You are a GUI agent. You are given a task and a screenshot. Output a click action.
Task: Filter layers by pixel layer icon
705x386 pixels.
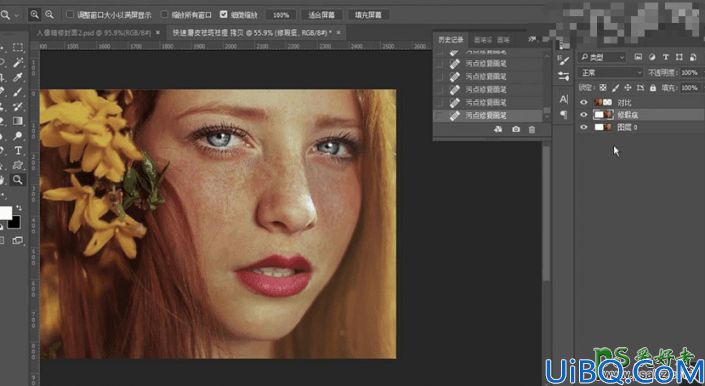tap(638, 57)
